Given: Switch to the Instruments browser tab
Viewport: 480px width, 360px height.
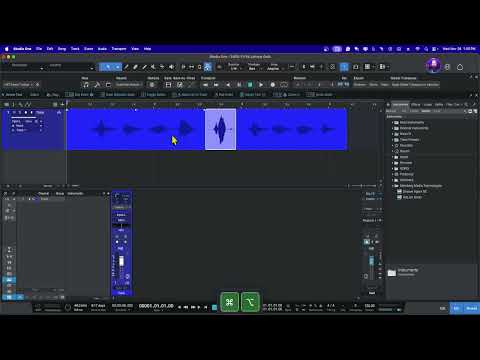Looking at the screenshot, I should point(400,104).
